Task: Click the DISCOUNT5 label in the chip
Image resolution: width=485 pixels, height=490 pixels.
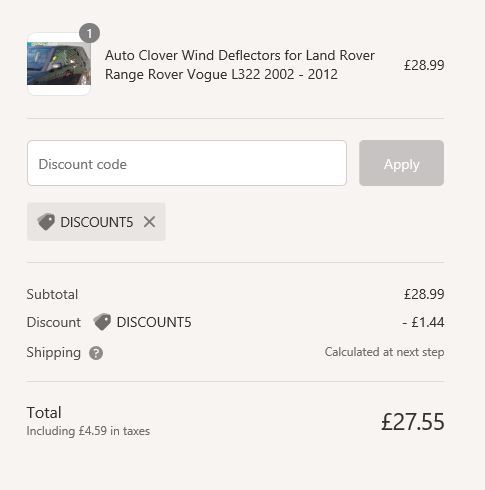Action: coord(97,222)
